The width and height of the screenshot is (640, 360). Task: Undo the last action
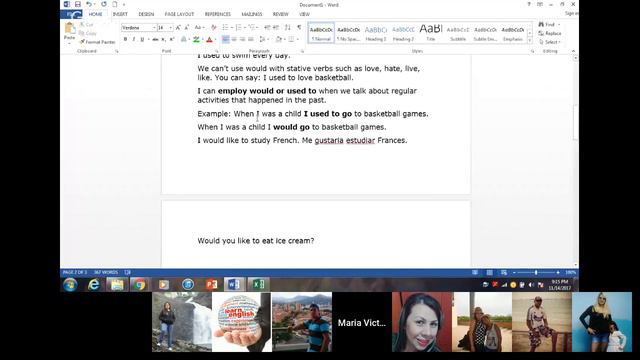[89, 4]
